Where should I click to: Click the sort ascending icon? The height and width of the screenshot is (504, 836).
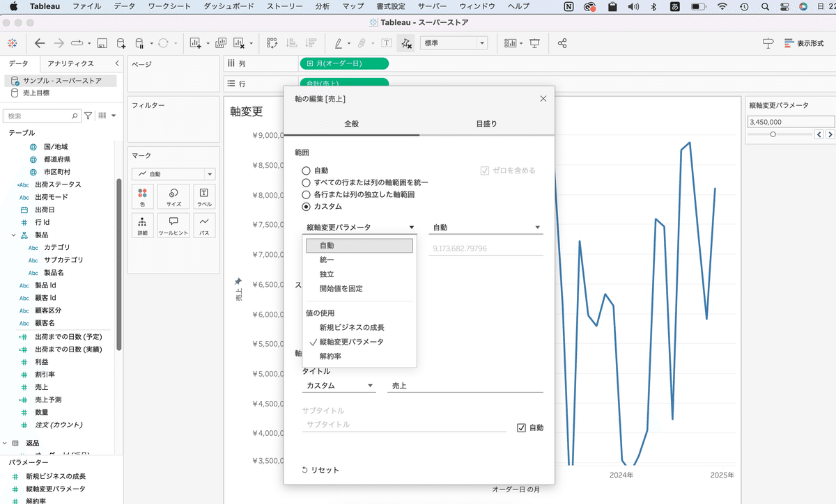pos(292,43)
